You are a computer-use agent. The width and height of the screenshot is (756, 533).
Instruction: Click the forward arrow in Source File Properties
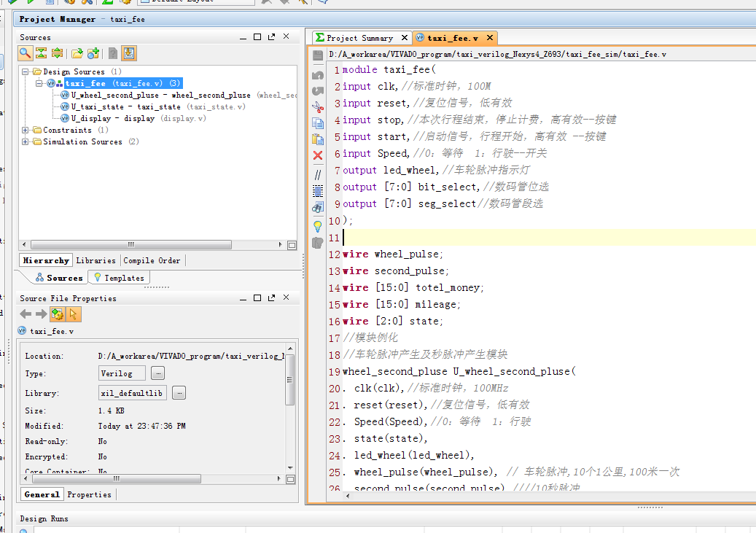[42, 314]
